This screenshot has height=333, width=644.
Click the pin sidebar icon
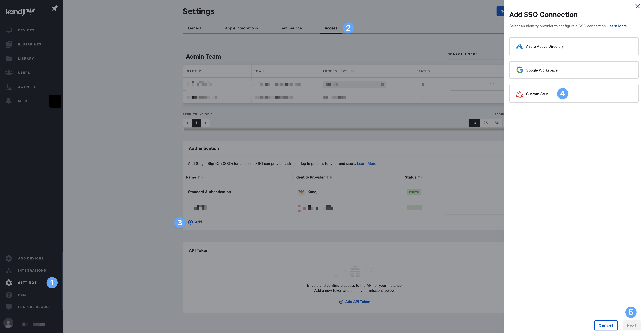pyautogui.click(x=55, y=8)
